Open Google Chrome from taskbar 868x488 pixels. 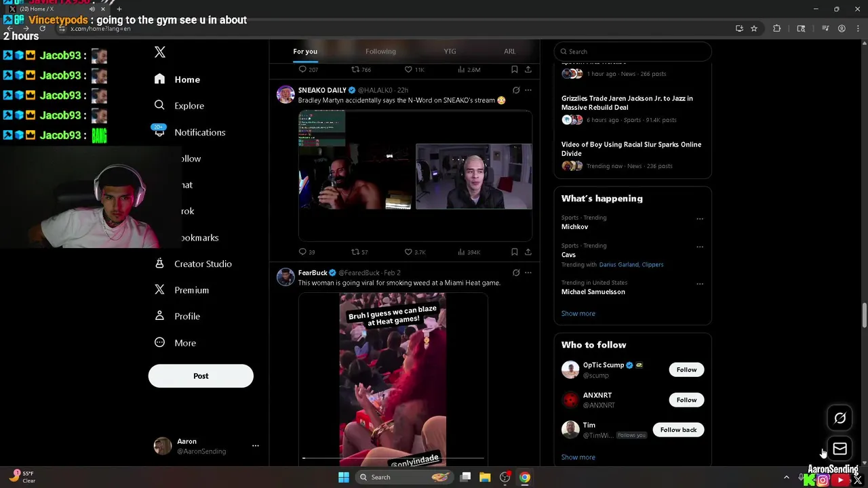click(525, 477)
